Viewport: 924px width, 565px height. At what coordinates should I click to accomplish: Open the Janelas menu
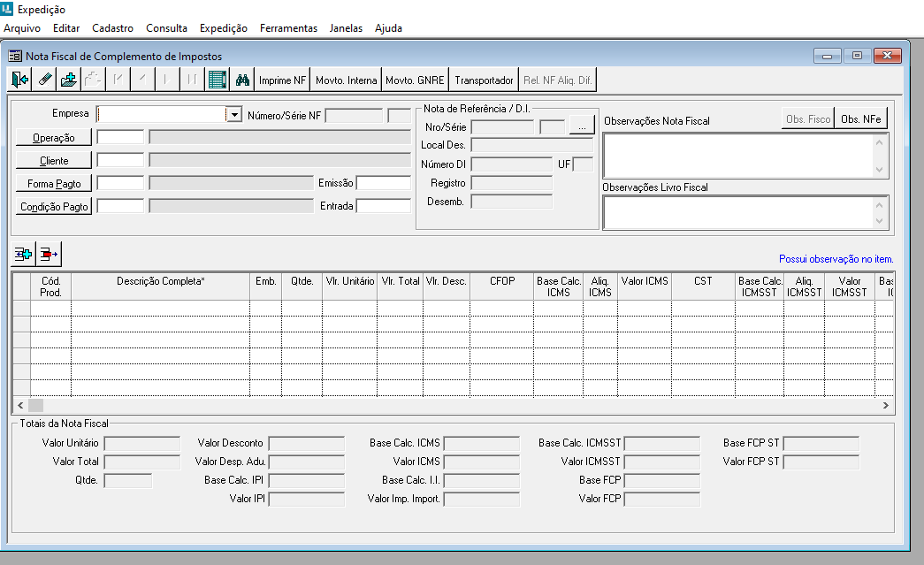pyautogui.click(x=346, y=28)
